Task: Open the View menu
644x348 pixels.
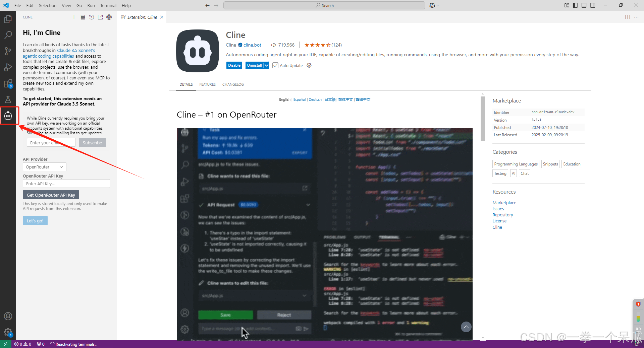Action: [x=66, y=5]
